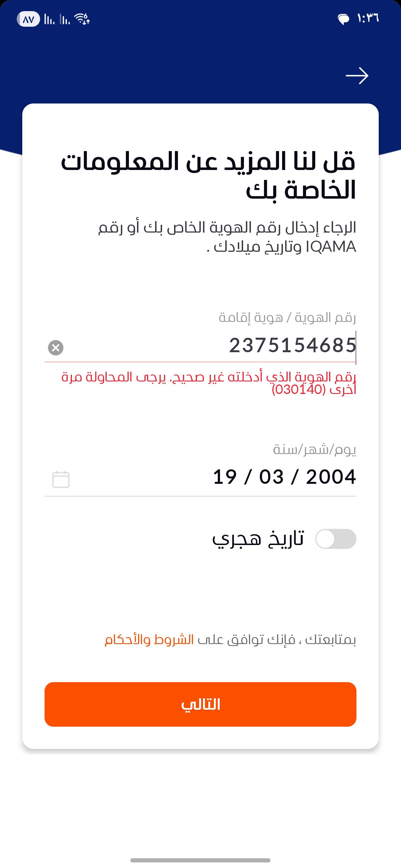
Task: Tap the battery level indicator showing 87
Action: [x=28, y=19]
